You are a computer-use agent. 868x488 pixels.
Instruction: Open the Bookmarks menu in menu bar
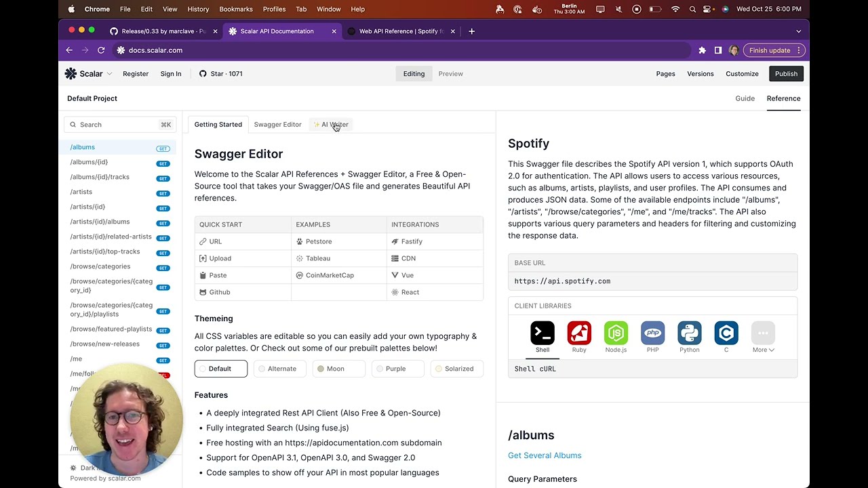point(236,9)
